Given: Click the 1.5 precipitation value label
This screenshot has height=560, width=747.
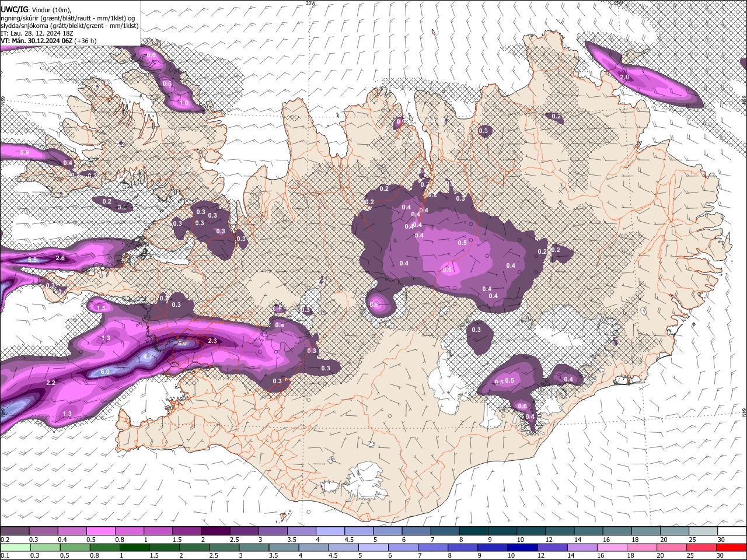Looking at the screenshot, I should pyautogui.click(x=101, y=308).
